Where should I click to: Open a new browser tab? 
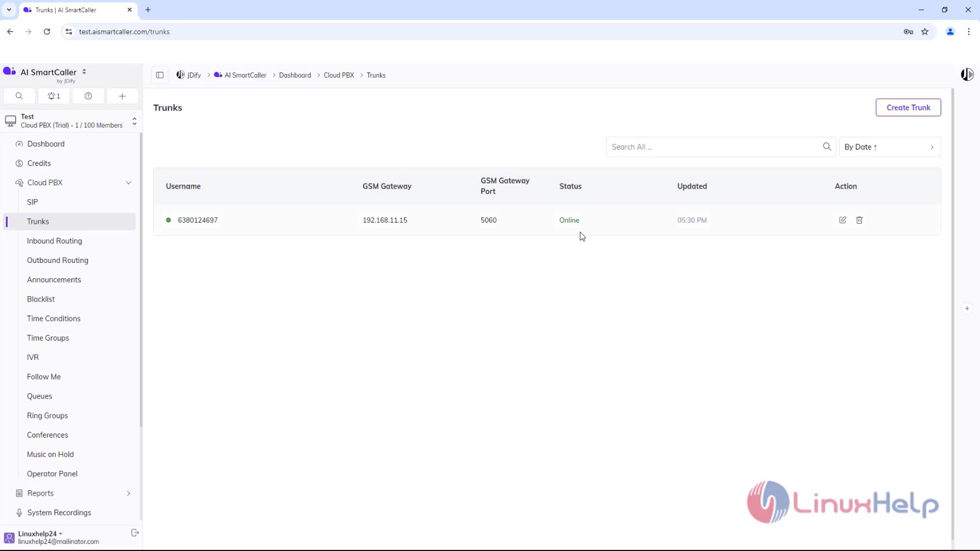point(148,10)
